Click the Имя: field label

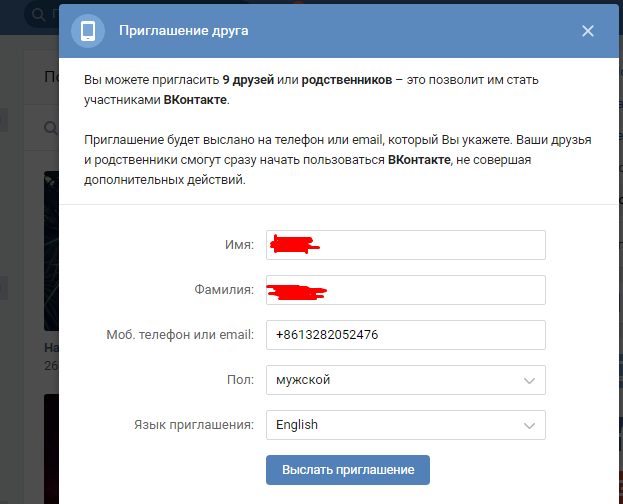pos(240,245)
